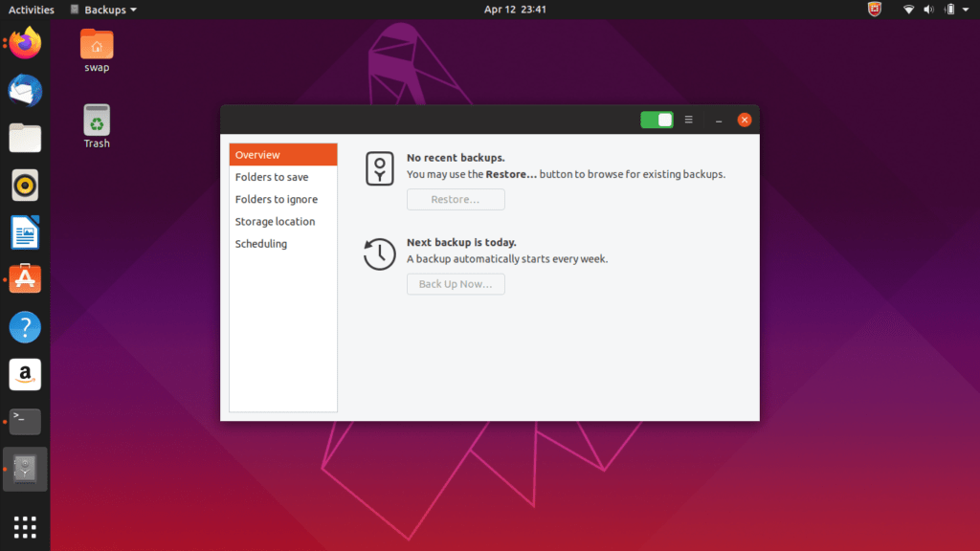Open Ubuntu Software from the dock
The height and width of the screenshot is (551, 980).
click(x=24, y=279)
